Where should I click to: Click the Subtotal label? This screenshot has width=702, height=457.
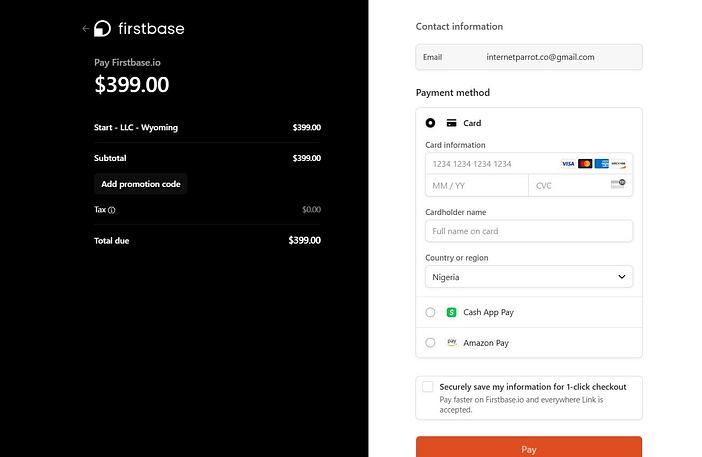pyautogui.click(x=110, y=158)
